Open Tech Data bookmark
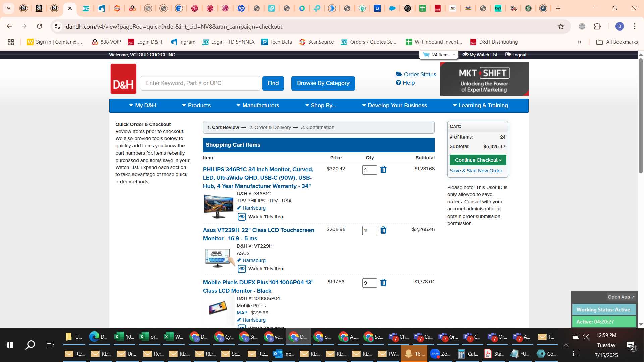The image size is (644, 362). 277,42
